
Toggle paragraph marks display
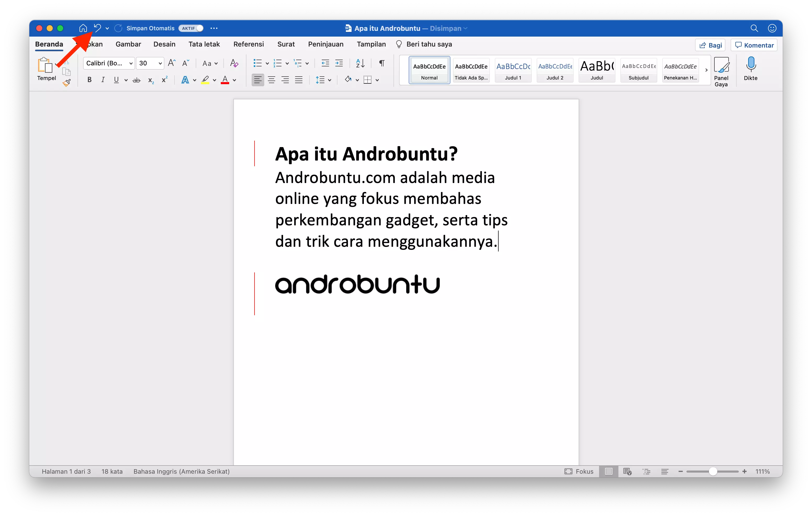coord(381,63)
